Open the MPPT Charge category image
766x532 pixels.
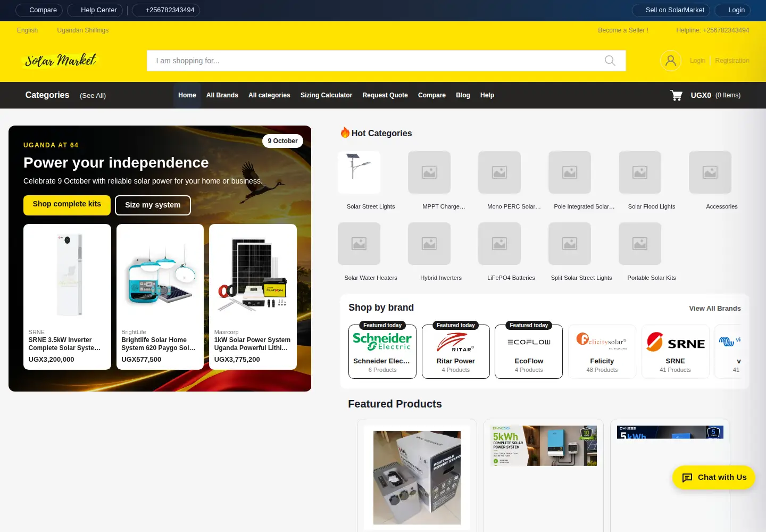coord(429,172)
